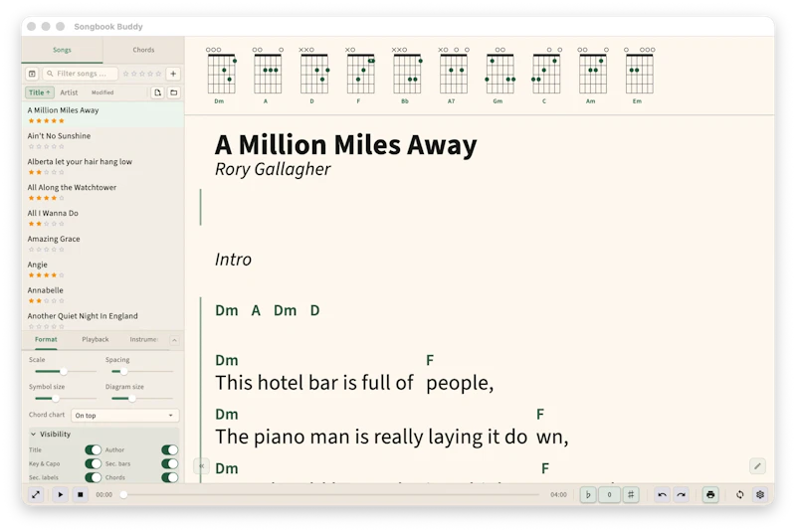The image size is (796, 532).
Task: Transpose up with the sharp button
Action: pos(631,494)
